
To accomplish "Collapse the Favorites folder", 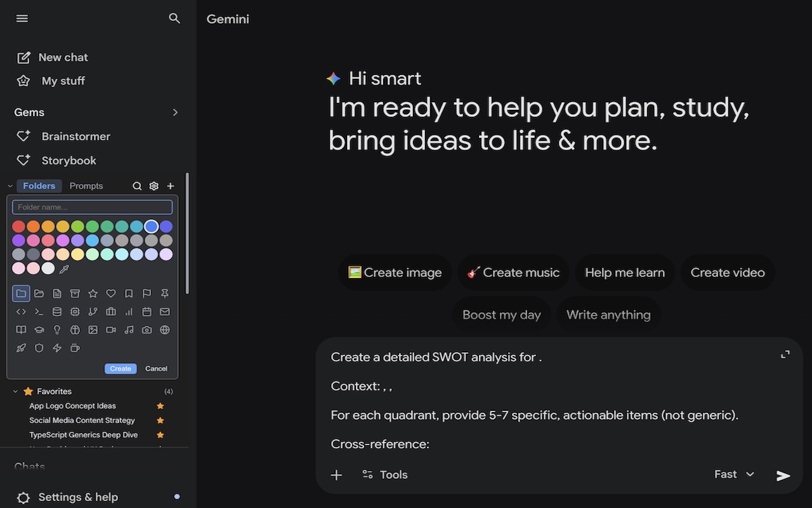I will coord(16,392).
